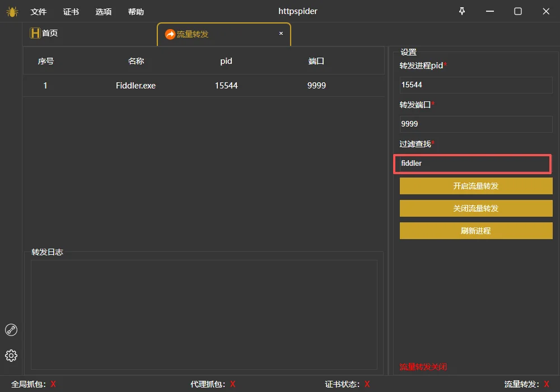This screenshot has height=392, width=560.
Task: Open the 帮助 menu
Action: point(136,12)
